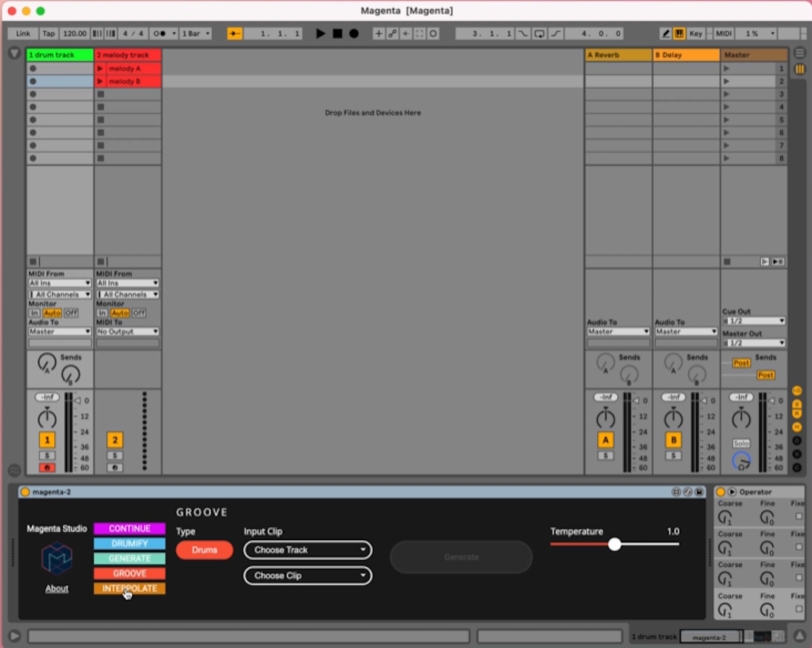Toggle drum track activator button 1
Screen dimensions: 812x648
click(x=47, y=440)
